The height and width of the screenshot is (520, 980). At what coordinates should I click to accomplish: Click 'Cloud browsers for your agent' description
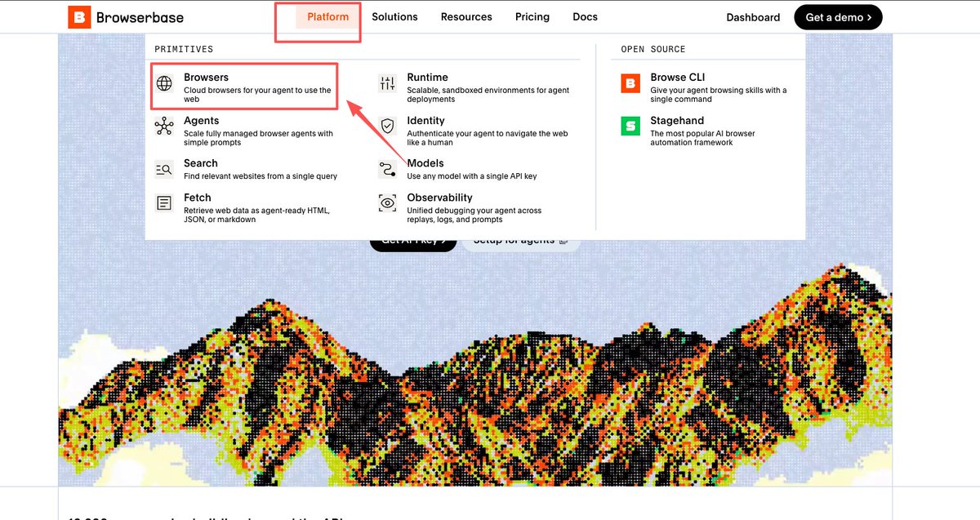pos(257,95)
